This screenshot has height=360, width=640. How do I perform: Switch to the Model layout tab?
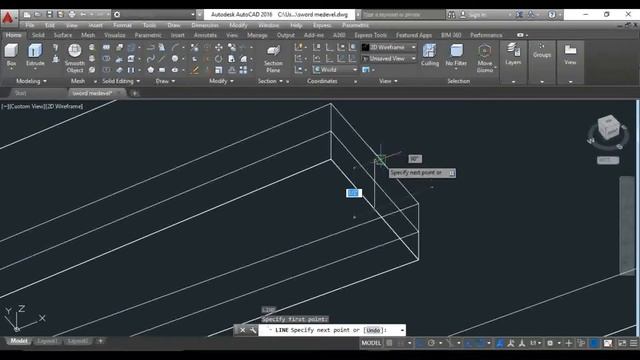pyautogui.click(x=19, y=341)
